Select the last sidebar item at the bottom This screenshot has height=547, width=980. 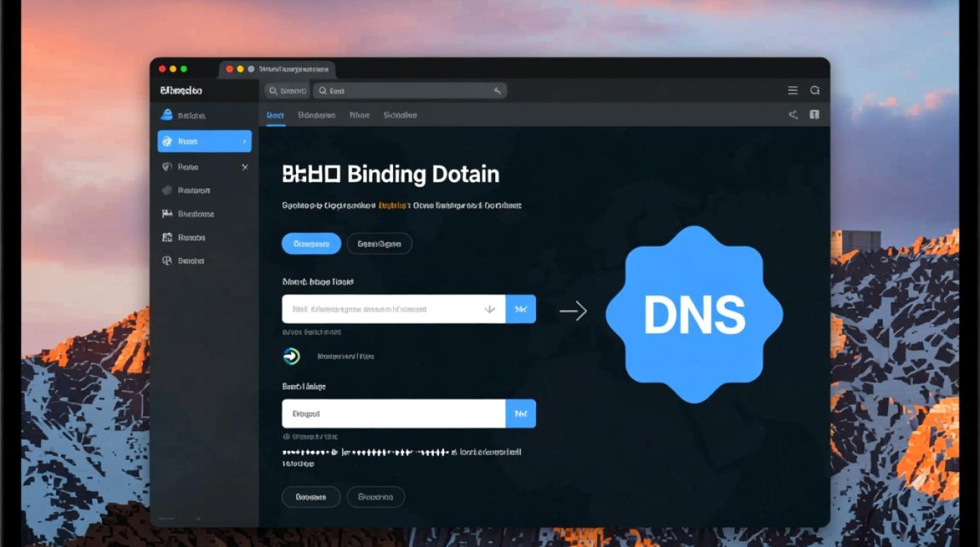(x=191, y=260)
